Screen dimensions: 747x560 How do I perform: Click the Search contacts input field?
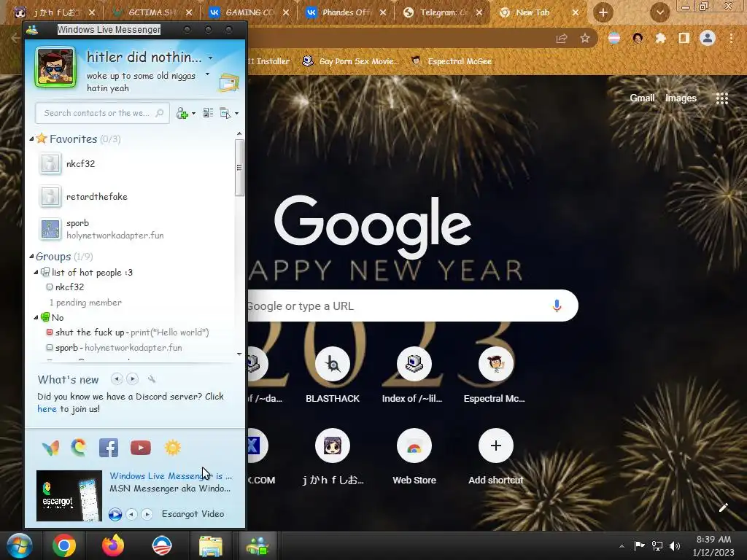[x=102, y=113]
